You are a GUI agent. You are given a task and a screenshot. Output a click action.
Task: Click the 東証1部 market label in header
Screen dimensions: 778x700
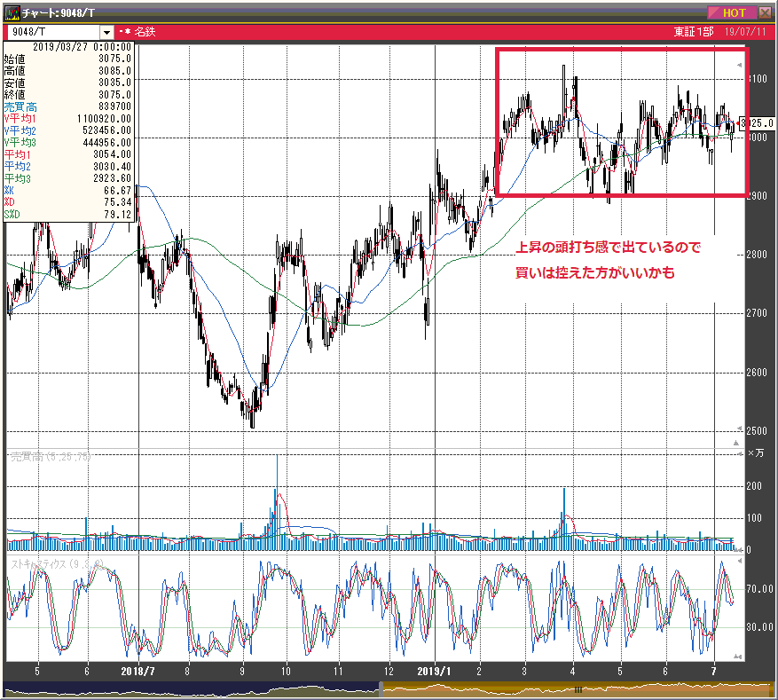click(692, 33)
